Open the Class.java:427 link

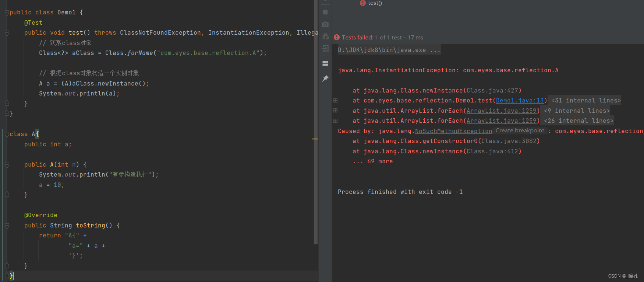[492, 90]
